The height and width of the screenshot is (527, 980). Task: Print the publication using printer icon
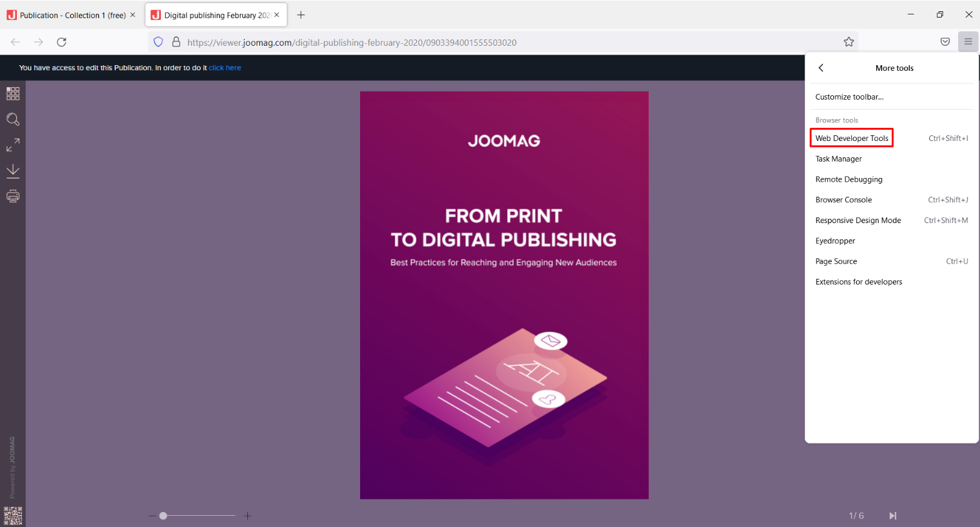13,197
